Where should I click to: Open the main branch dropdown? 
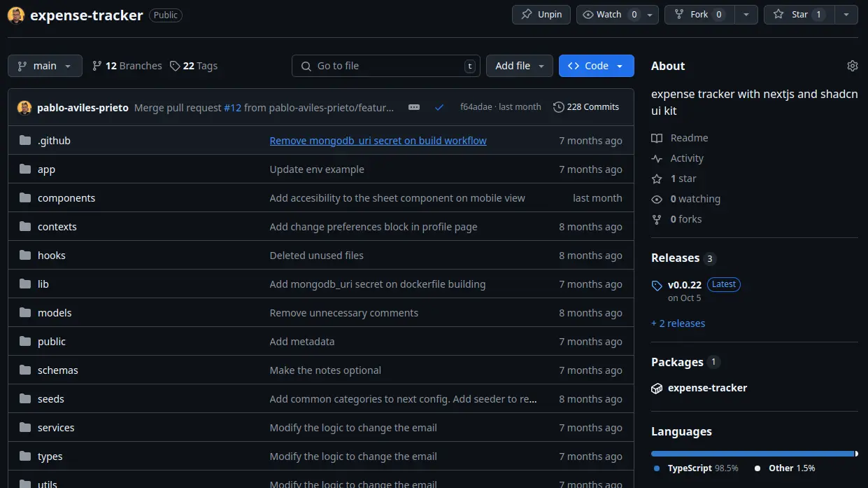(45, 66)
